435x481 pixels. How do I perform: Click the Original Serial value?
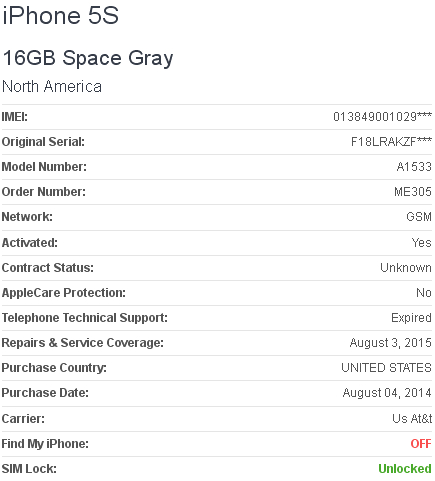click(391, 142)
